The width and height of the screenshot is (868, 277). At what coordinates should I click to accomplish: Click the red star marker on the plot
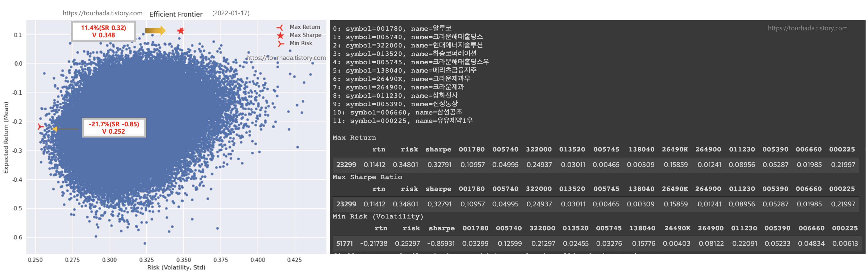coord(181,31)
